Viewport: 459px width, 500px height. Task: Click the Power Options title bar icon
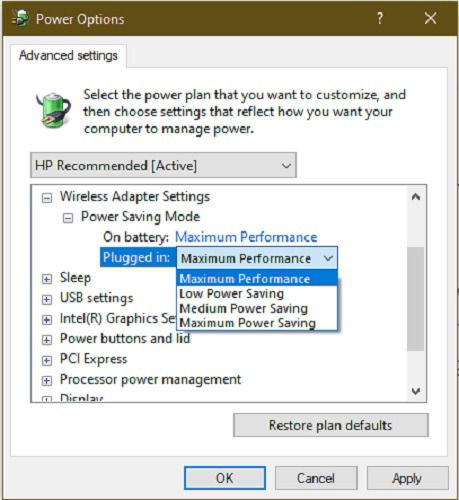[20, 18]
